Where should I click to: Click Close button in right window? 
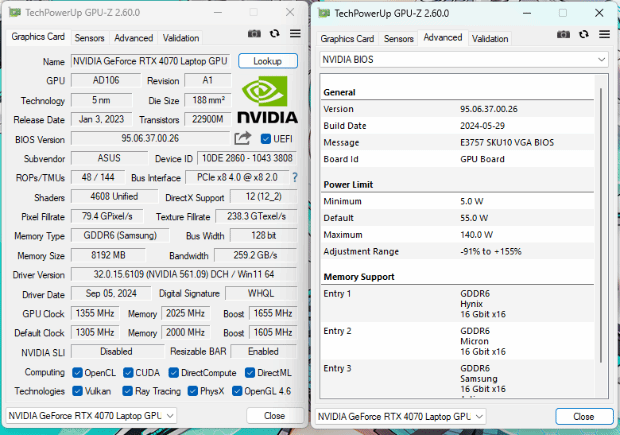coord(584,416)
